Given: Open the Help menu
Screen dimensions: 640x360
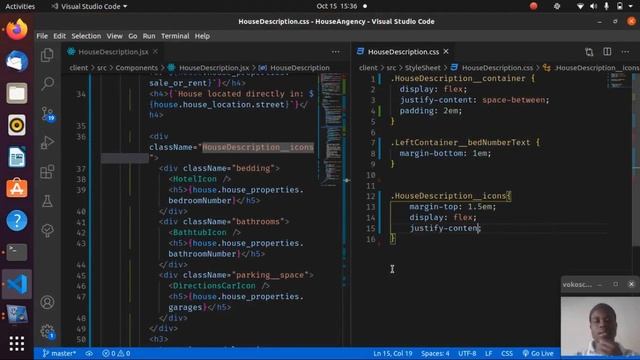Looking at the screenshot, I should coord(202,36).
